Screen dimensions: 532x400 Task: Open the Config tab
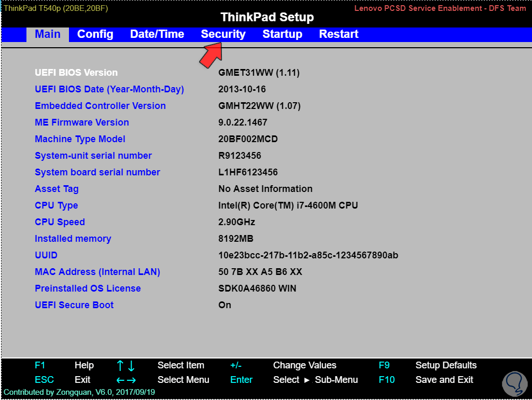(x=95, y=34)
